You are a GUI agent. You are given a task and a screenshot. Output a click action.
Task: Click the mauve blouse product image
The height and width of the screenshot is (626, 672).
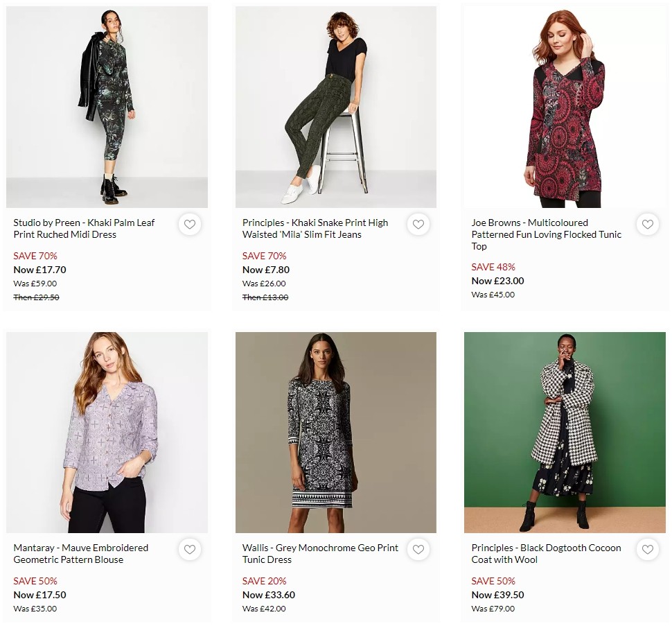[x=107, y=431]
